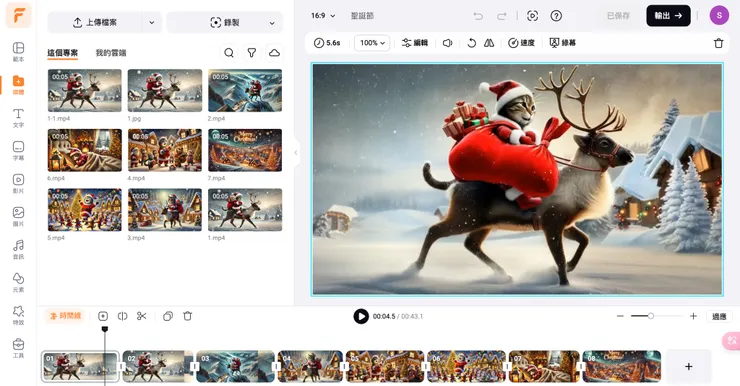Viewport: 740px width, 386px height.
Task: Select media thumbnail 7.mp4
Action: pos(245,150)
